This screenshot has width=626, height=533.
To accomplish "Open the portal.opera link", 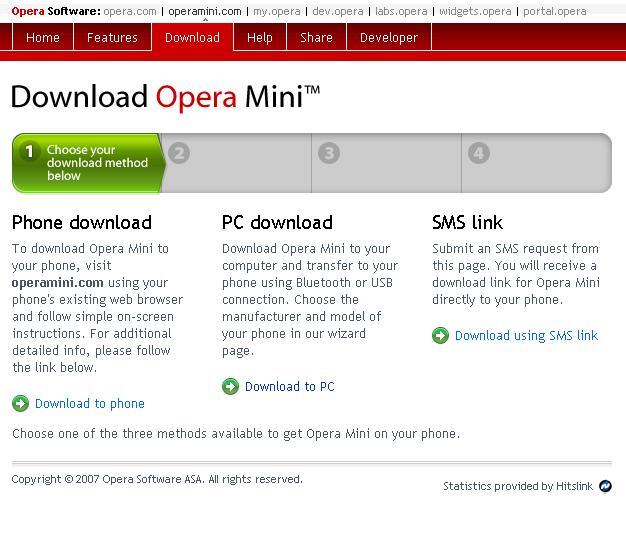I will (555, 11).
